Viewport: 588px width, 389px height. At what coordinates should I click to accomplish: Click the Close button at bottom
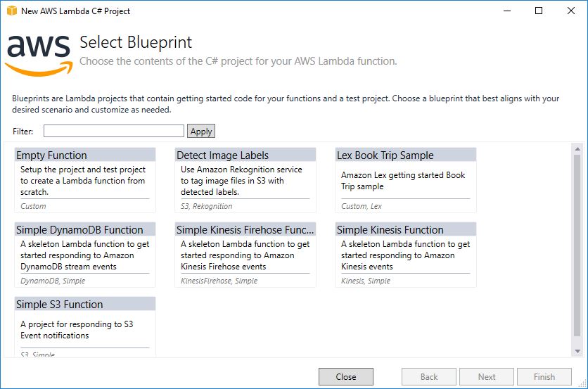(x=345, y=376)
